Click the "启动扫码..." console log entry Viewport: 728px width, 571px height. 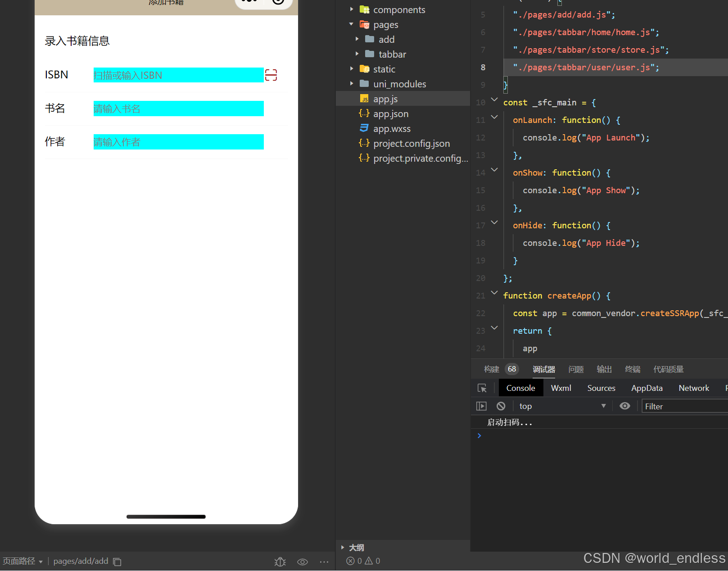tap(510, 422)
